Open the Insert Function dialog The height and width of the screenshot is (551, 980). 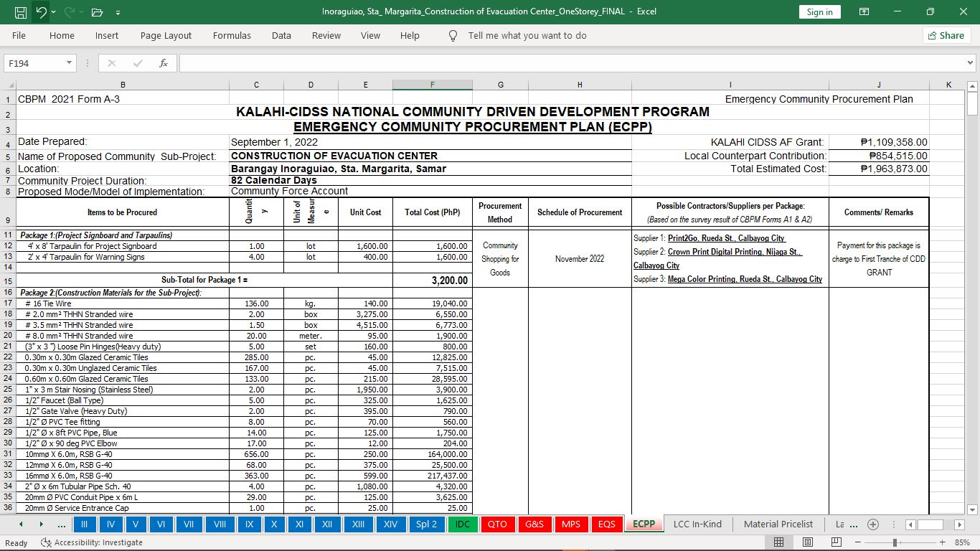click(164, 63)
